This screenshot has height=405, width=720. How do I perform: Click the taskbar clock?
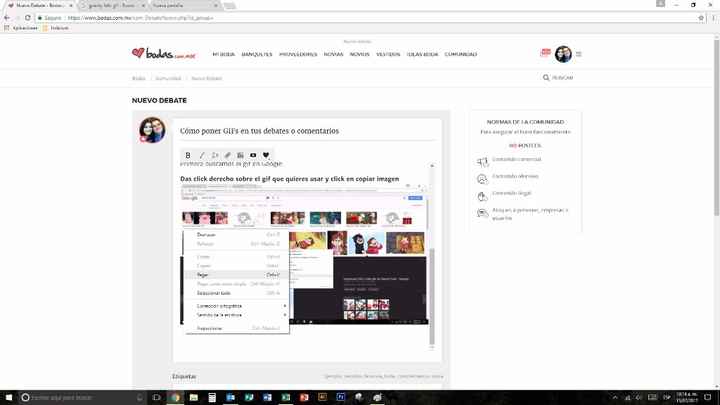(687, 398)
